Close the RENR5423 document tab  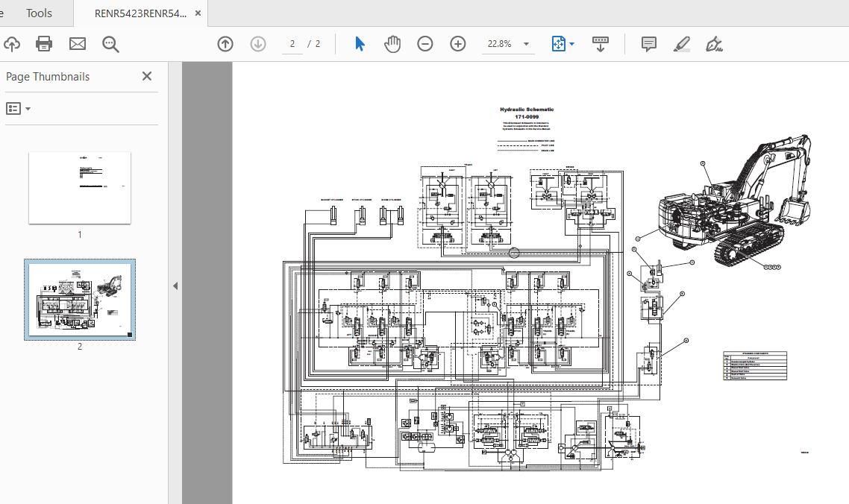(198, 13)
